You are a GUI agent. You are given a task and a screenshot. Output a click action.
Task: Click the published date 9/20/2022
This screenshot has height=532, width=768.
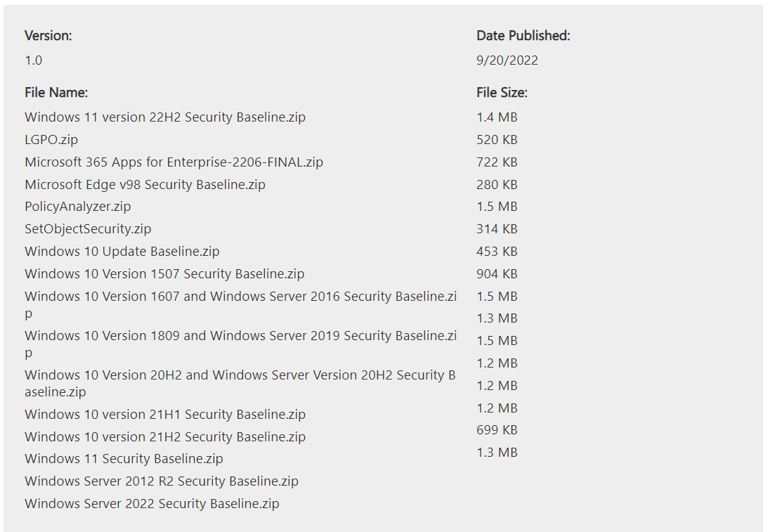tap(507, 60)
